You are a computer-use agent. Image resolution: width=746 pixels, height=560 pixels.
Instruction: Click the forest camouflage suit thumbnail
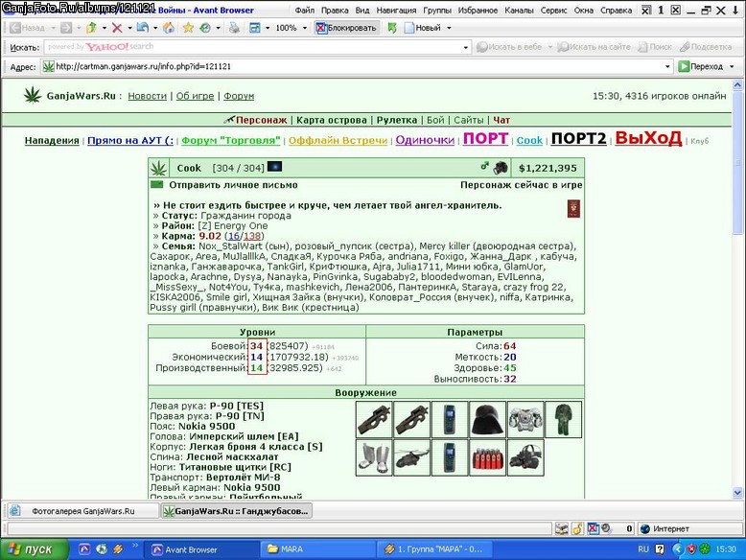pos(563,419)
